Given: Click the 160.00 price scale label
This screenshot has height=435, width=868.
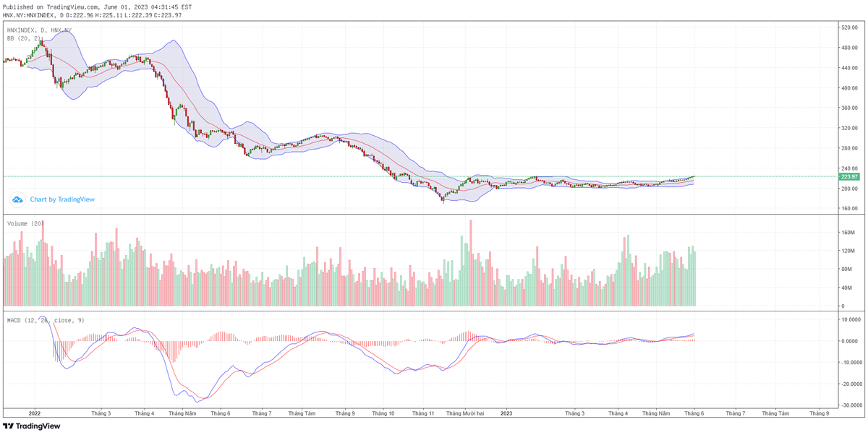Looking at the screenshot, I should (848, 209).
